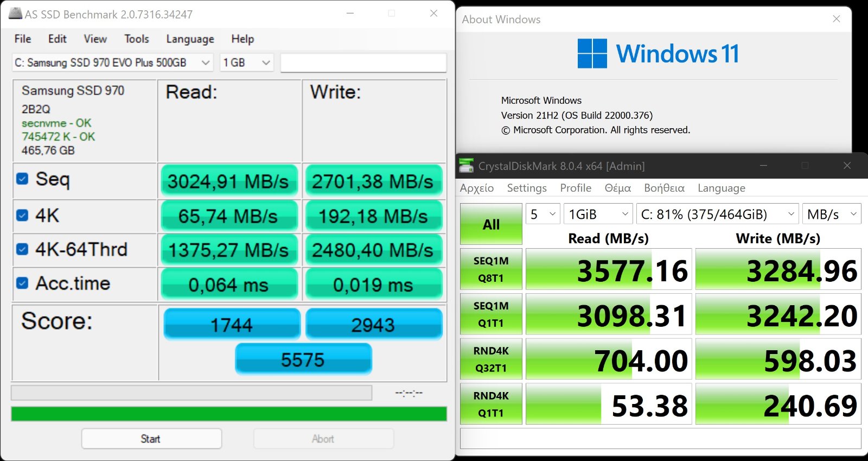The image size is (868, 461).
Task: Click the SEQ1M Q1T1 write value 3242.20
Action: 778,314
